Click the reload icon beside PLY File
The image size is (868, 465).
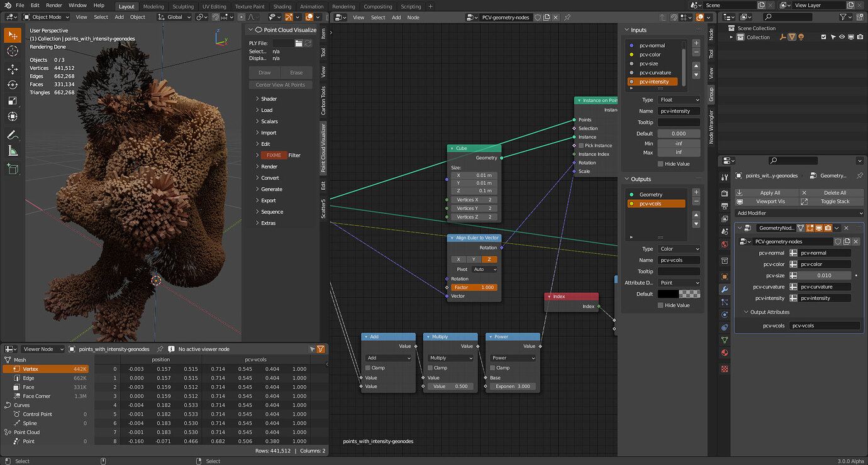click(x=309, y=43)
